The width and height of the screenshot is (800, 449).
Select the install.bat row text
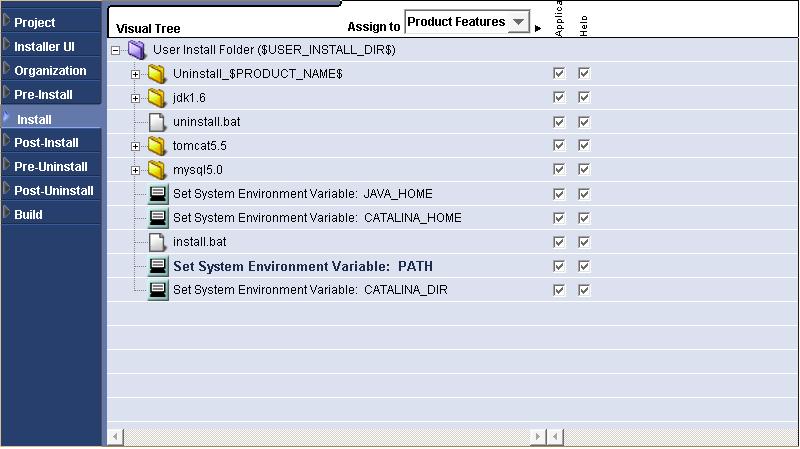click(x=199, y=241)
